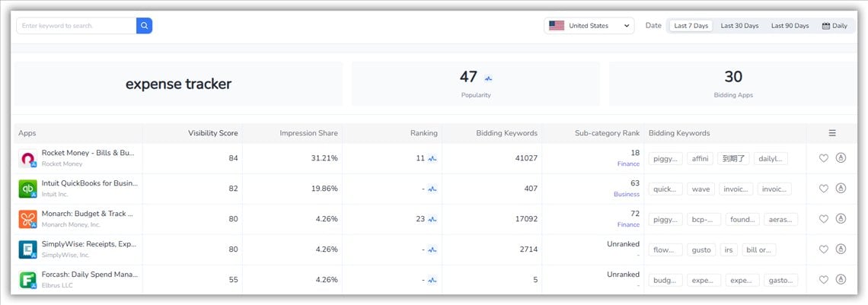The height and width of the screenshot is (305, 868).
Task: Click the 'dailyl...' keyword tag
Action: 771,158
